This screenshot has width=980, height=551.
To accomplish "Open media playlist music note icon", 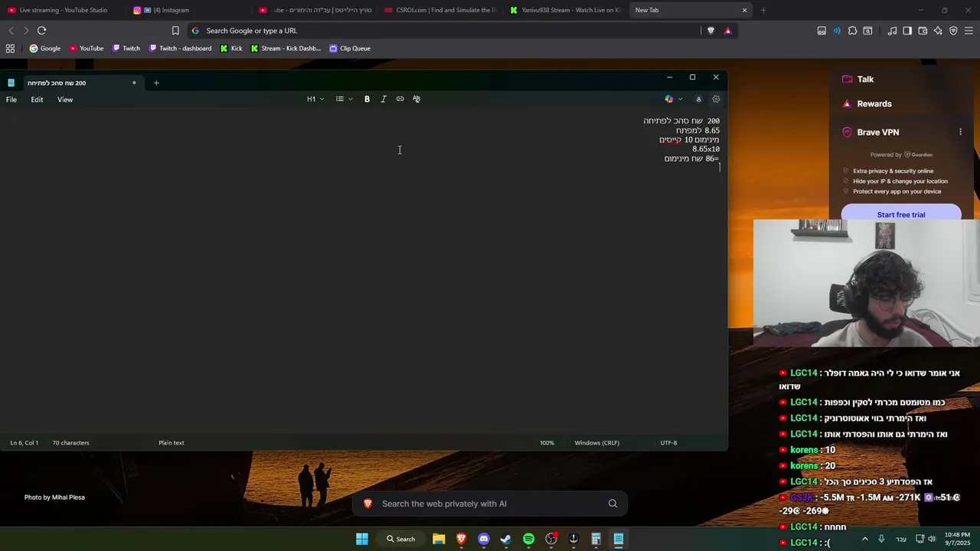I will click(x=892, y=31).
